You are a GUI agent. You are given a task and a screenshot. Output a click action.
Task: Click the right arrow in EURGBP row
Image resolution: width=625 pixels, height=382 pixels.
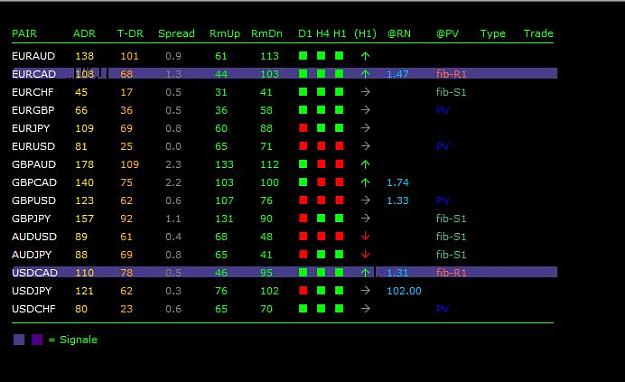point(365,110)
